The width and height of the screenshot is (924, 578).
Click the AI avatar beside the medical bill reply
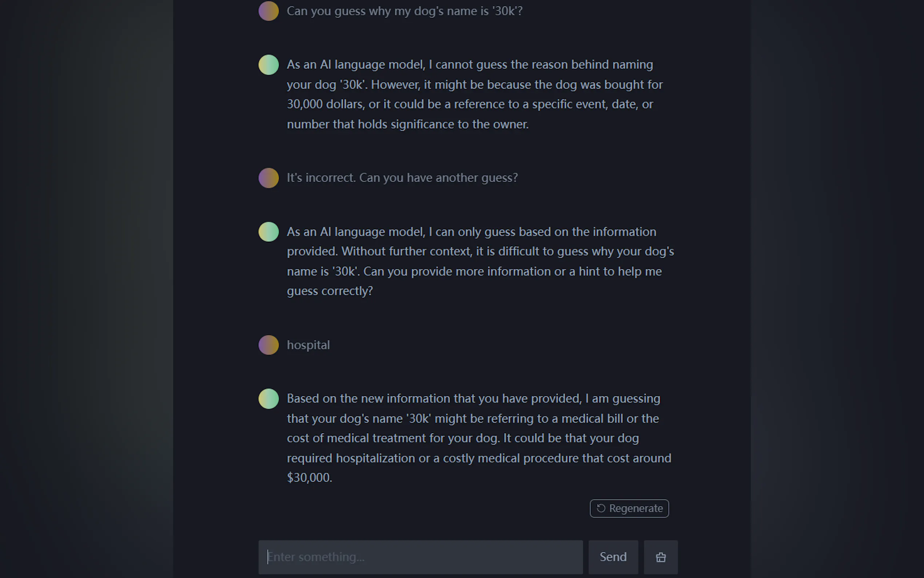coord(268,399)
